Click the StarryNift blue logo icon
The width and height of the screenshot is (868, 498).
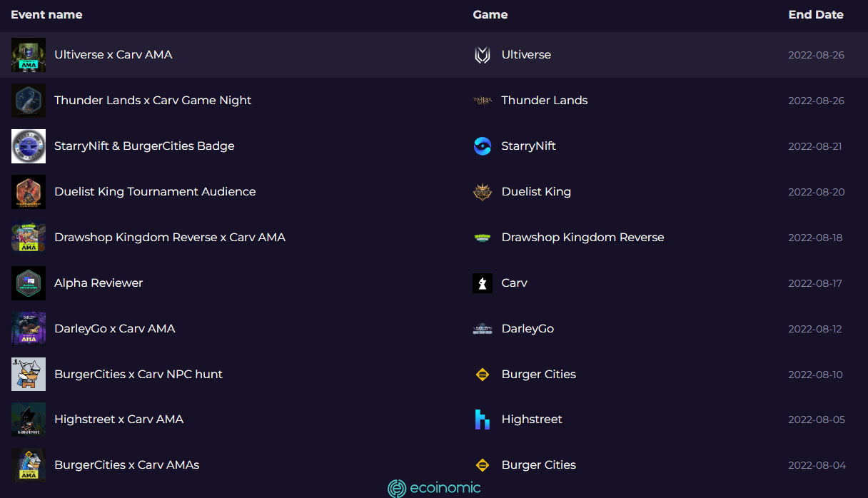click(x=483, y=146)
